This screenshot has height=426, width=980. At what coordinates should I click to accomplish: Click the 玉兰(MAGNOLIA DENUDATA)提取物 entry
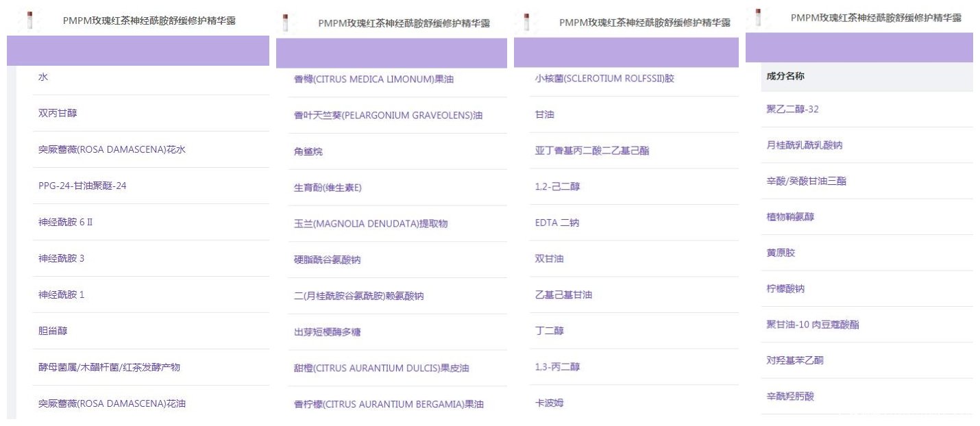pos(371,224)
